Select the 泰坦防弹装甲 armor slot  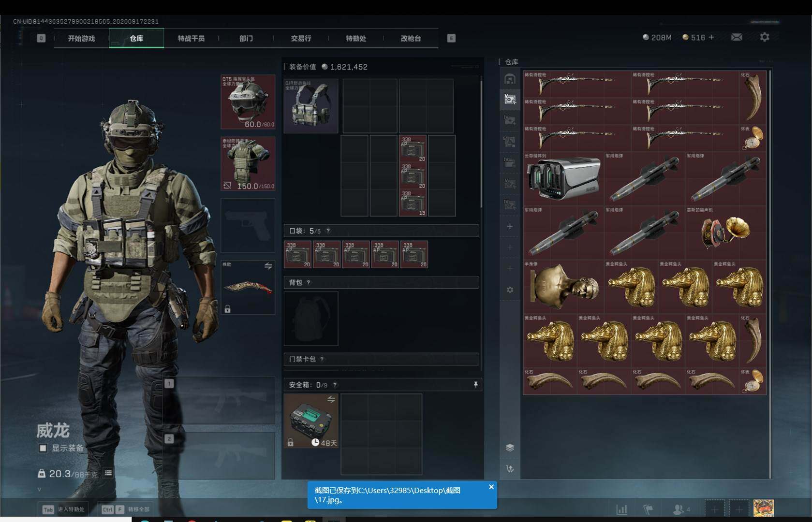click(248, 164)
